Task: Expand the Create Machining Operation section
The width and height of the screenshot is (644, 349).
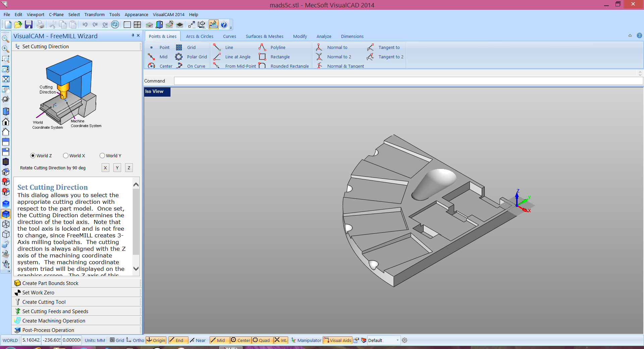Action: 54,321
